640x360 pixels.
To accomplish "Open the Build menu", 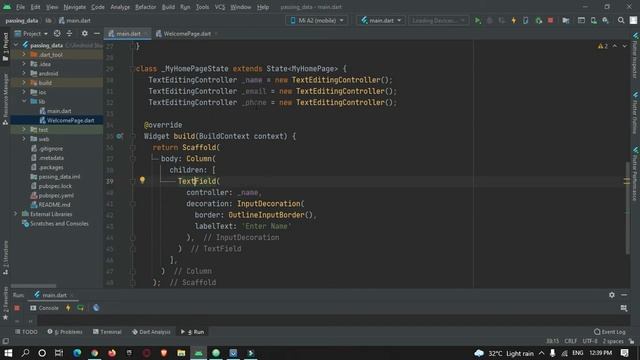I will click(168, 7).
